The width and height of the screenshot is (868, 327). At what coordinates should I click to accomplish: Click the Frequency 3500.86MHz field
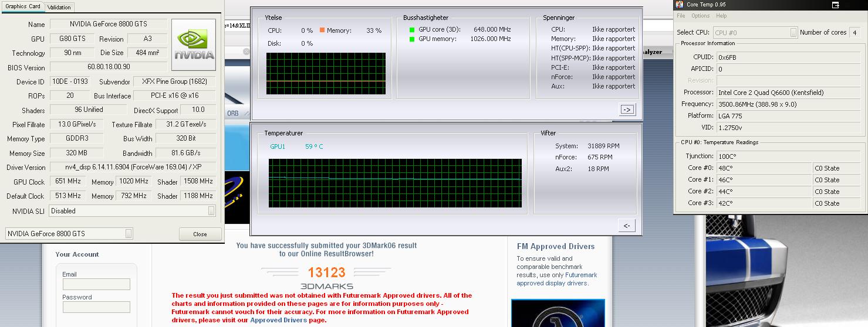pos(790,104)
